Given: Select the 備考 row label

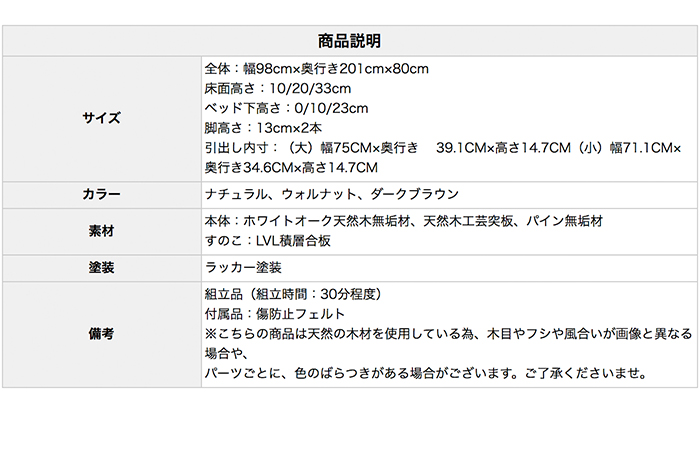Looking at the screenshot, I should [100, 335].
